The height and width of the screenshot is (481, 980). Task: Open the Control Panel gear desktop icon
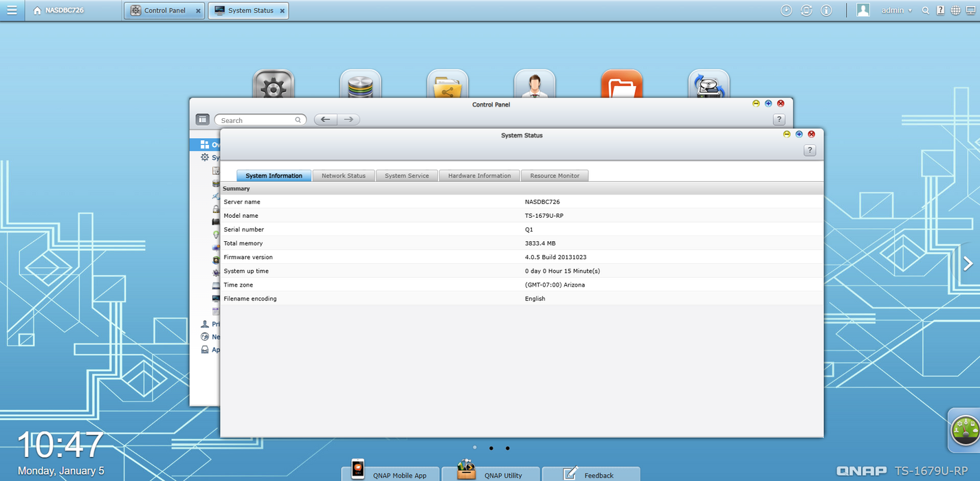[274, 82]
